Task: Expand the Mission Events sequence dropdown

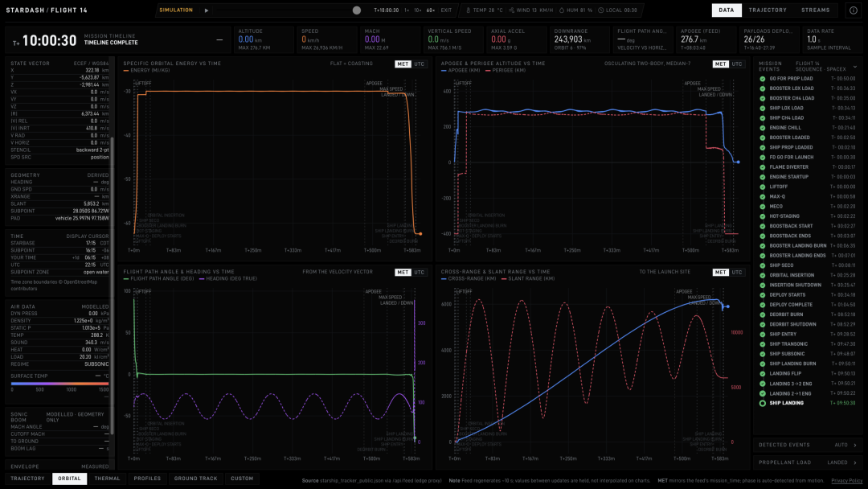Action: click(855, 67)
